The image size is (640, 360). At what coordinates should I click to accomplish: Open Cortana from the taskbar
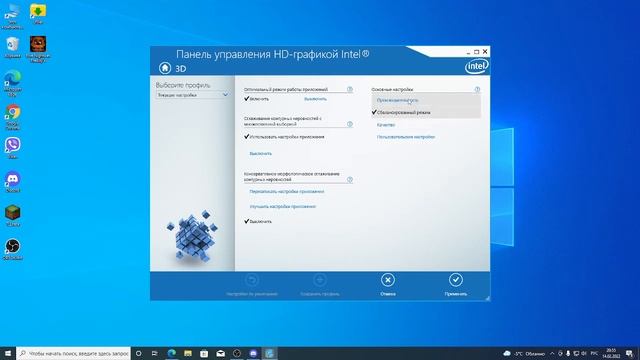pos(138,353)
